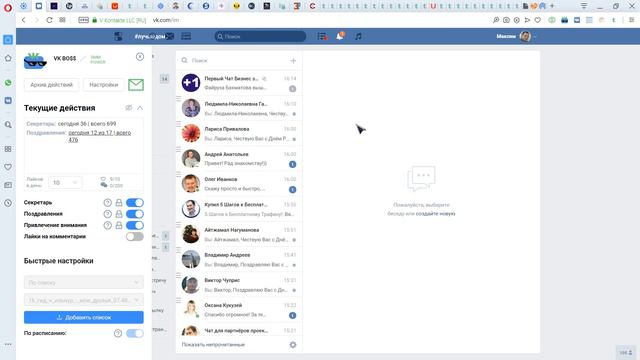This screenshot has width=640, height=360.
Task: Open chat with Андрей Анатольев
Action: (x=239, y=158)
